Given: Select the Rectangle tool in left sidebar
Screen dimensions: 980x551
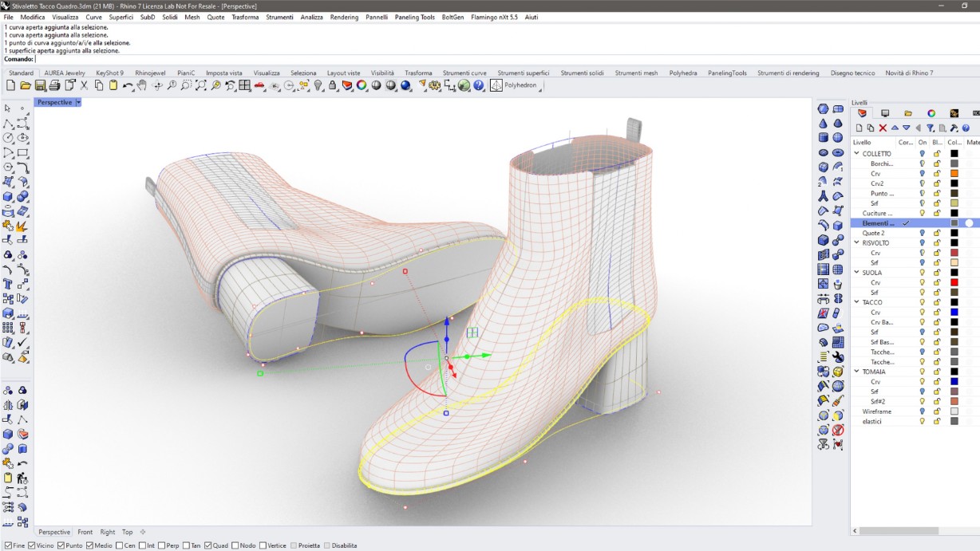Looking at the screenshot, I should click(22, 152).
